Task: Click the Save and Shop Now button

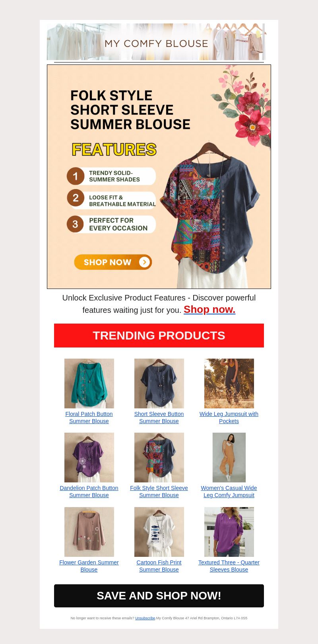Action: pos(159,596)
